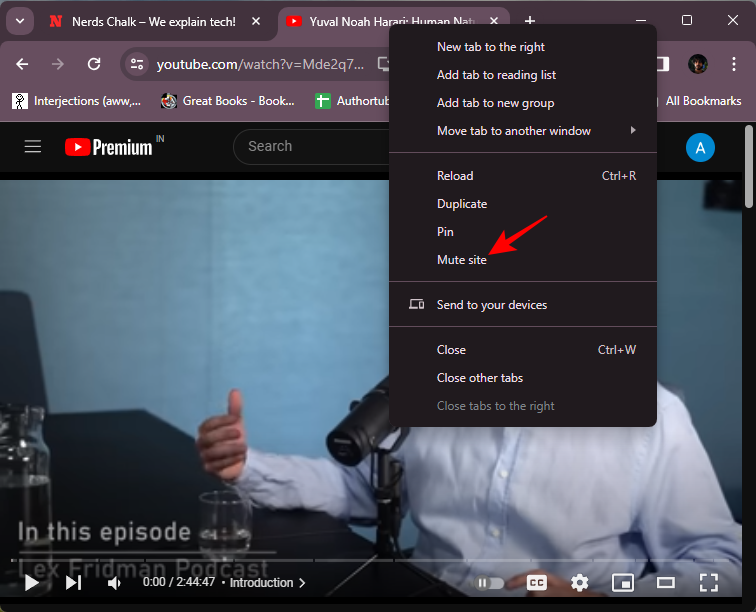Click the YouTube Premium logo
Image resolution: width=756 pixels, height=612 pixels.
point(110,147)
